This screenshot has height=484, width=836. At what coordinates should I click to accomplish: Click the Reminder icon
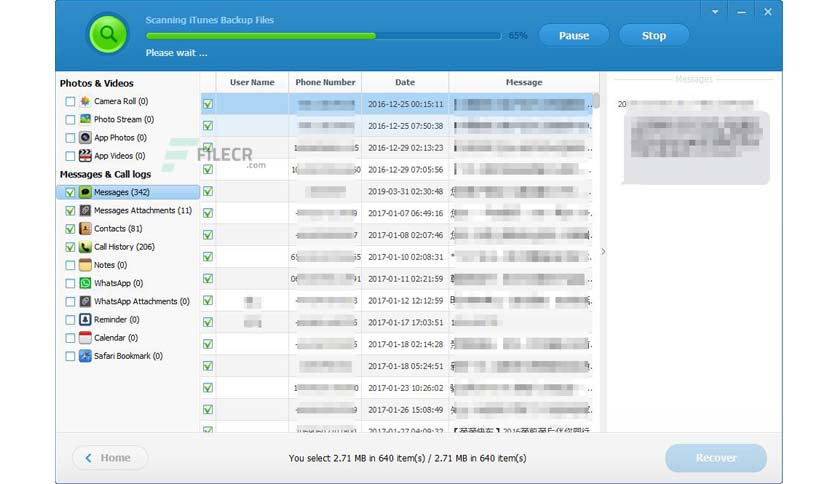pyautogui.click(x=85, y=319)
